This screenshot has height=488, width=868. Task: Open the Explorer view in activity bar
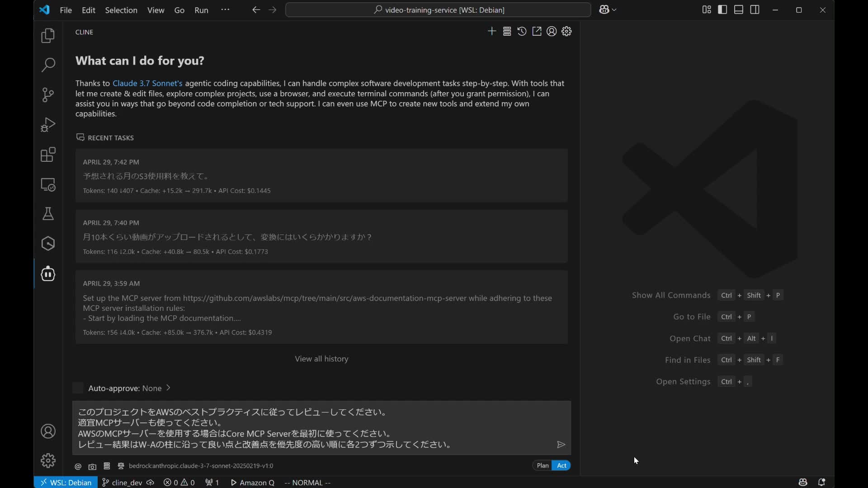(48, 36)
